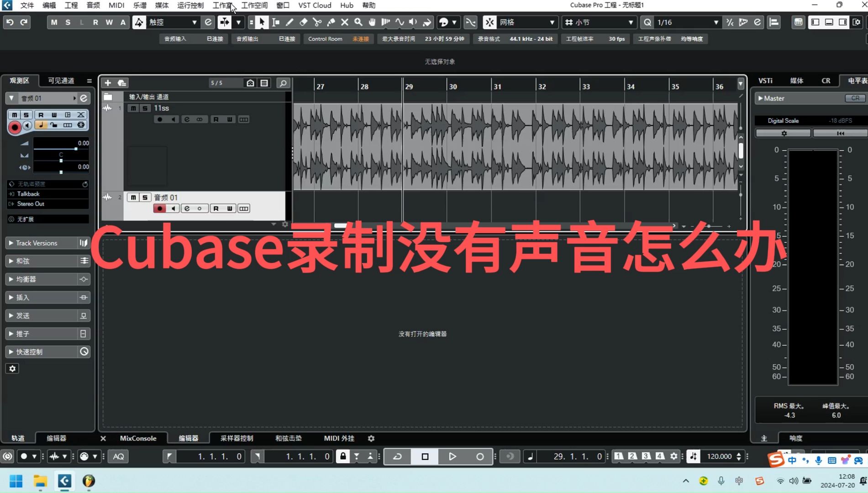Switch to the 可见通道 tab
Image resolution: width=868 pixels, height=493 pixels.
(x=61, y=80)
